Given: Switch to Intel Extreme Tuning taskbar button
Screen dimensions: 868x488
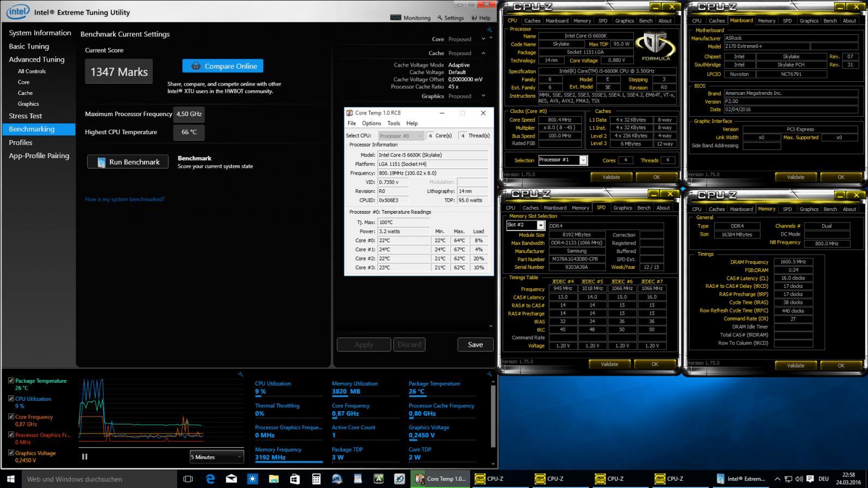Looking at the screenshot, I should tap(741, 479).
